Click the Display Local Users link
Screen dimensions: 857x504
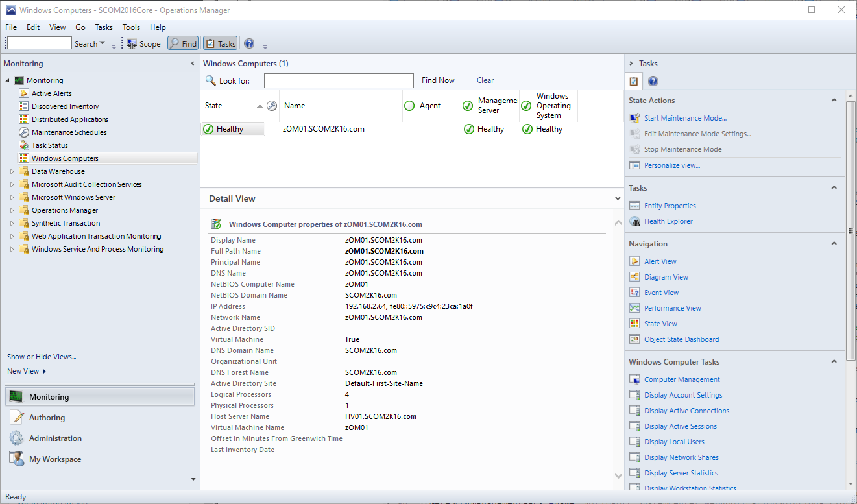click(x=674, y=442)
